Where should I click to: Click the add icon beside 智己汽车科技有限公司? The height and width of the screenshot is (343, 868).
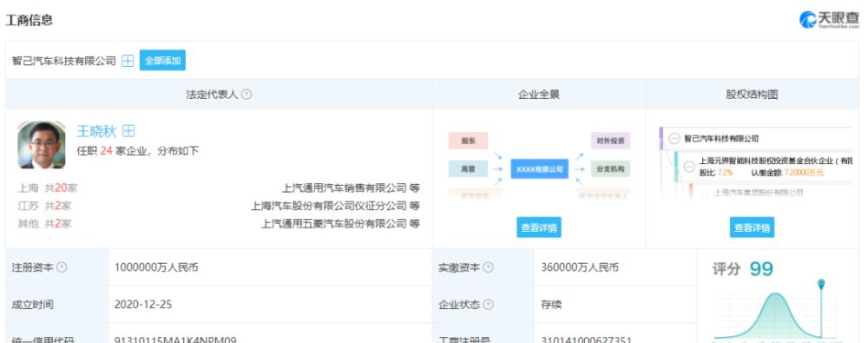[x=128, y=61]
